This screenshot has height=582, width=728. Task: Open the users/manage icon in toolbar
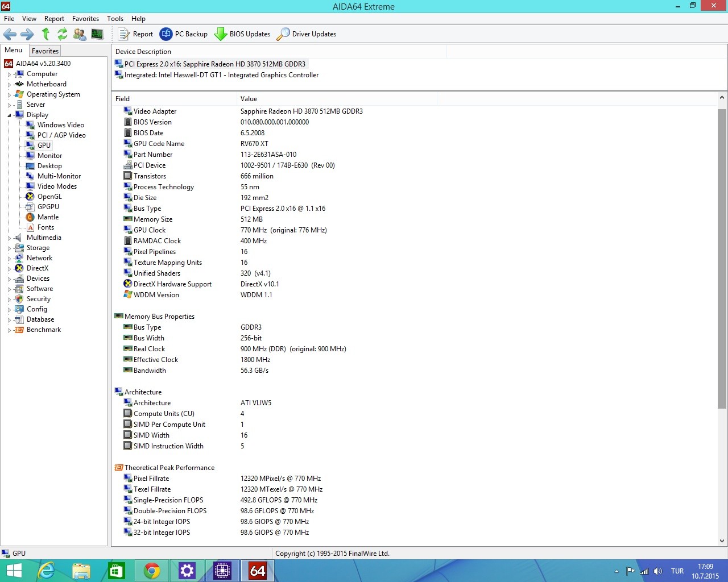(80, 34)
